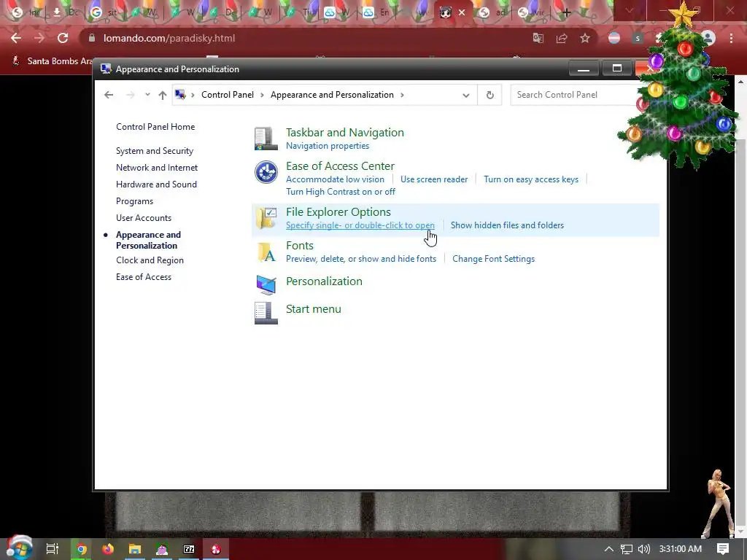Open the recent locations dropdown arrow

147,94
